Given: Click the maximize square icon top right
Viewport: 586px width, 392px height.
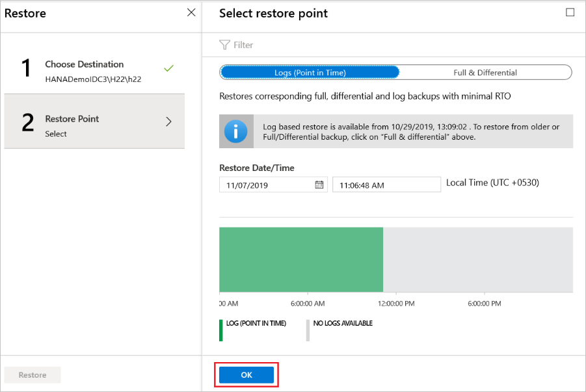Looking at the screenshot, I should pyautogui.click(x=570, y=12).
